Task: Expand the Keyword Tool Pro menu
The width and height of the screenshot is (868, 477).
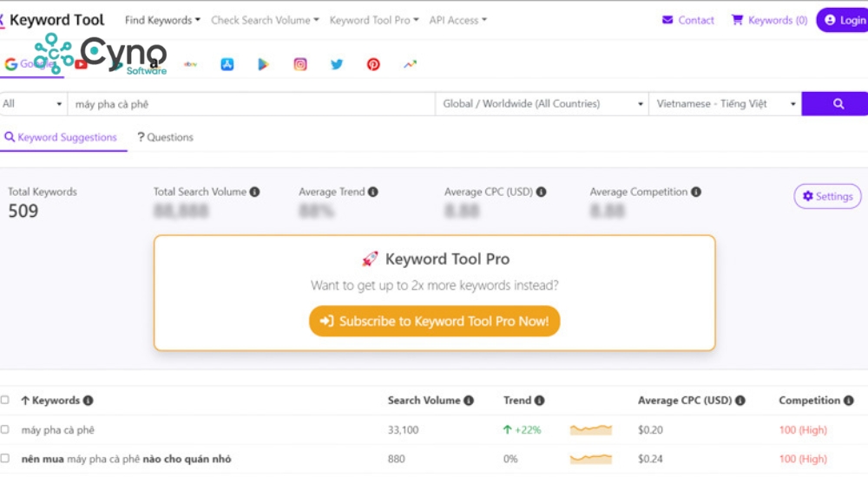Action: (373, 20)
